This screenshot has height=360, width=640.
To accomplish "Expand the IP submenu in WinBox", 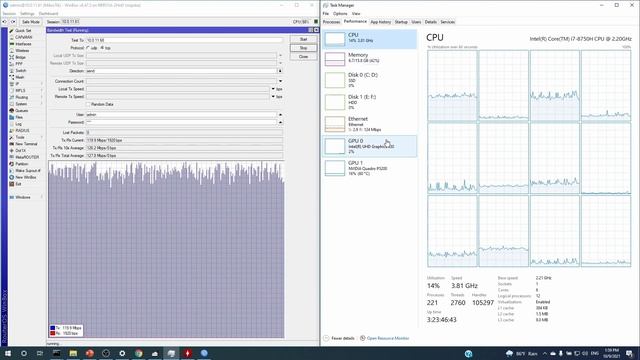I will tap(42, 84).
